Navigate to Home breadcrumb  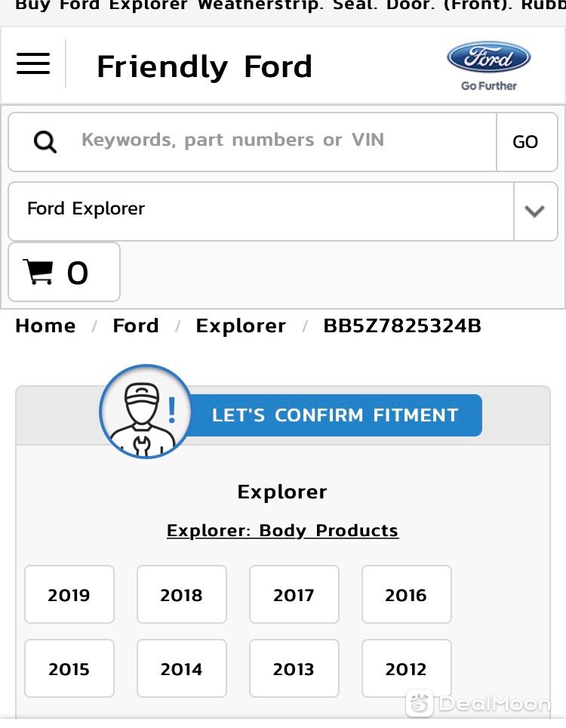[x=45, y=325]
